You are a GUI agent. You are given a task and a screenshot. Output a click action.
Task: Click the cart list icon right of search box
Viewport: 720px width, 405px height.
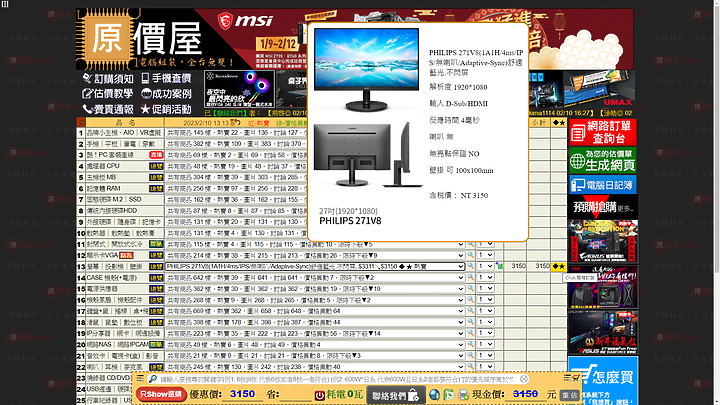click(571, 377)
